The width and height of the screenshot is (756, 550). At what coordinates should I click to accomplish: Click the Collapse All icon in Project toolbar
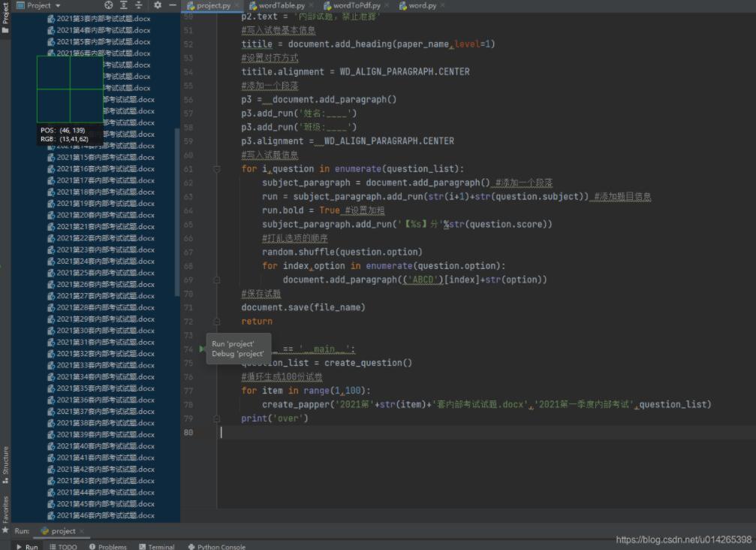click(x=139, y=5)
